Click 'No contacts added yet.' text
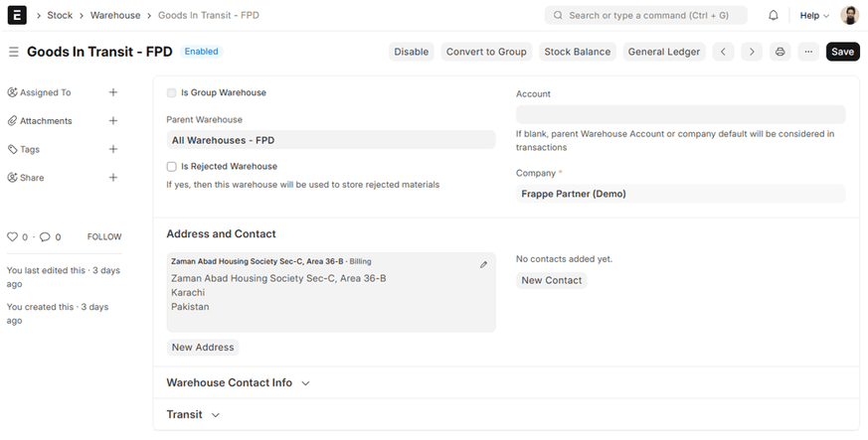Image resolution: width=868 pixels, height=440 pixels. pyautogui.click(x=564, y=258)
